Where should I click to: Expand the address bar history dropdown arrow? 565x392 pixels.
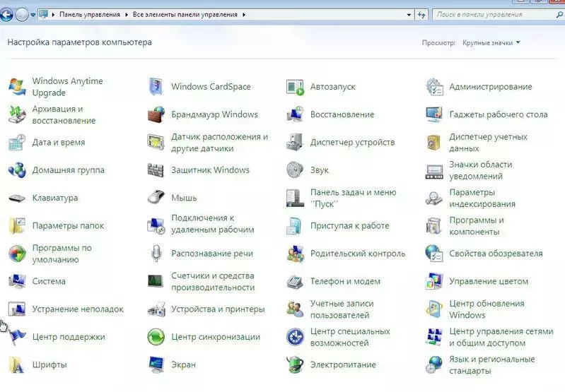[x=409, y=15]
